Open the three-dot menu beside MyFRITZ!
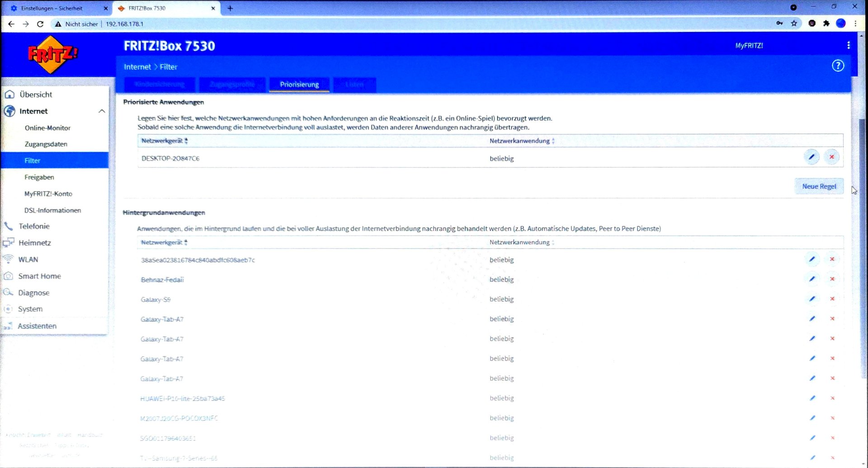868x468 pixels. 848,45
